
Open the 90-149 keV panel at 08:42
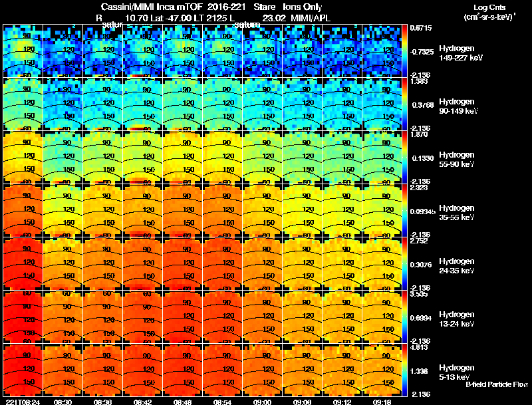point(143,104)
